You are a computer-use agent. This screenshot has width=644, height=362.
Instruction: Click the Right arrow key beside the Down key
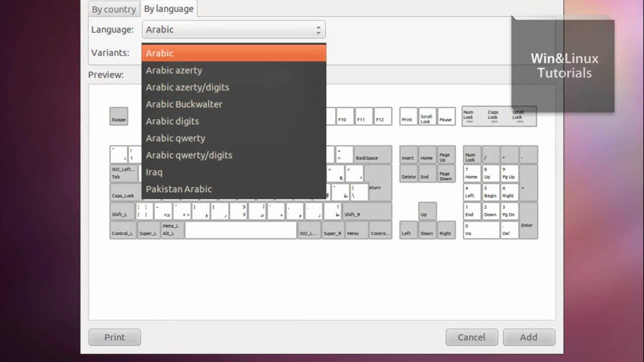pos(446,230)
